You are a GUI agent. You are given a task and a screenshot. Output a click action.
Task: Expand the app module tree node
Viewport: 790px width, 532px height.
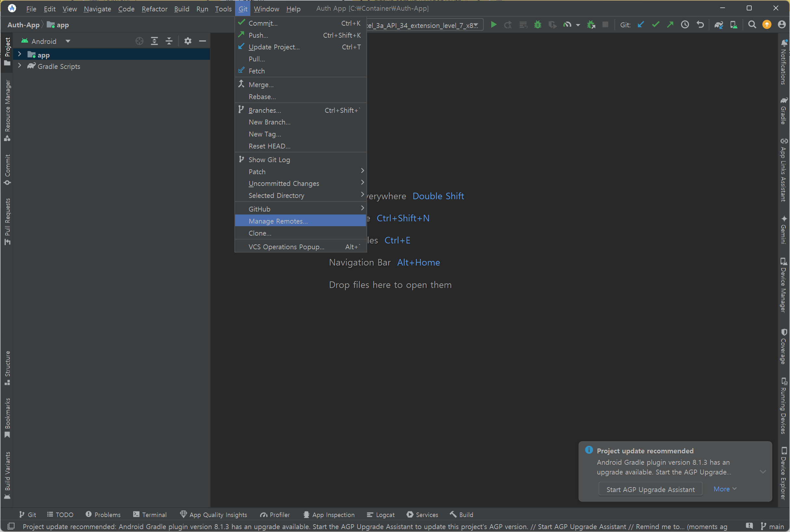pyautogui.click(x=20, y=54)
